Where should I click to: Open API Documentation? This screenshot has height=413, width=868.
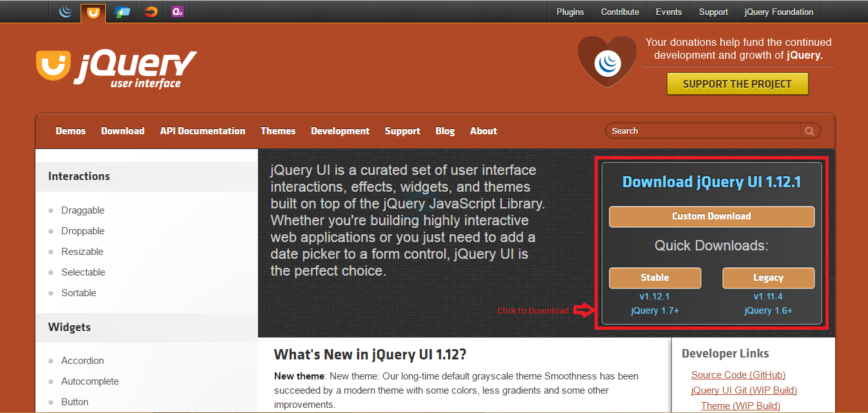pos(202,131)
